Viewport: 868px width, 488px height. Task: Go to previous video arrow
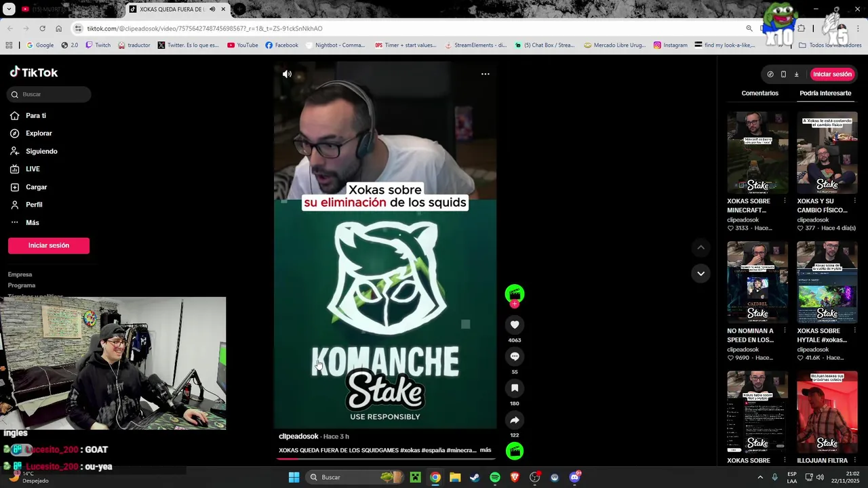point(701,248)
